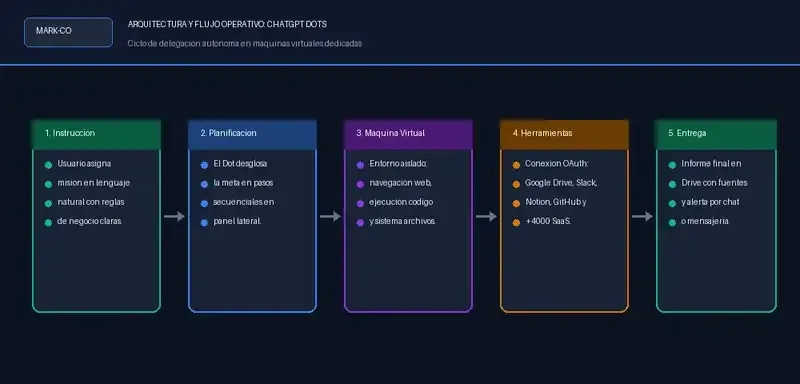This screenshot has height=384, width=800.
Task: Click the subtitle 'Ciclo de delegacion autonoma'
Action: pyautogui.click(x=183, y=44)
